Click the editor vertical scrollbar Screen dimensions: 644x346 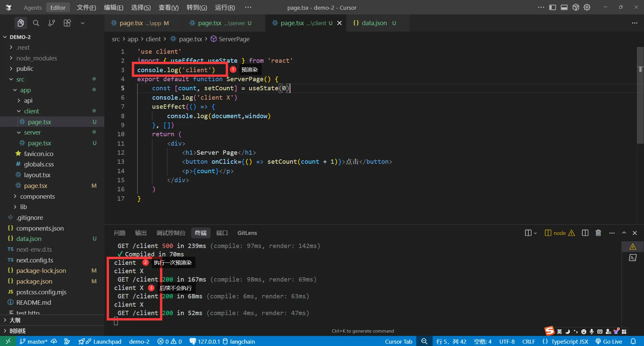[x=640, y=101]
